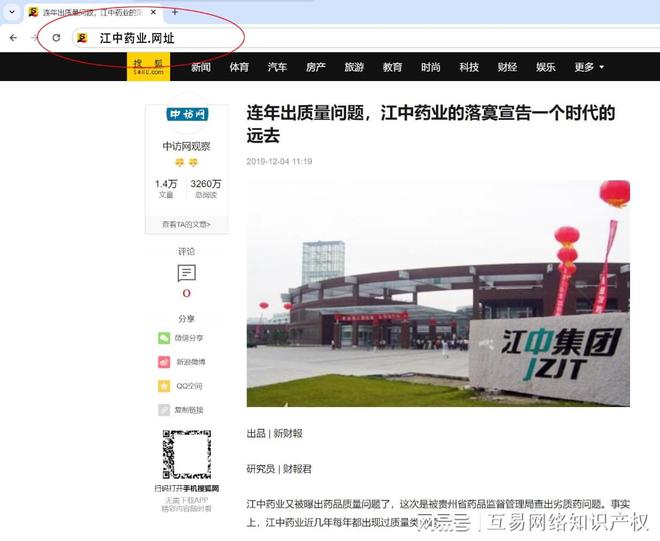
Task: Click the article date 2019-12-04 11:19
Action: click(279, 161)
